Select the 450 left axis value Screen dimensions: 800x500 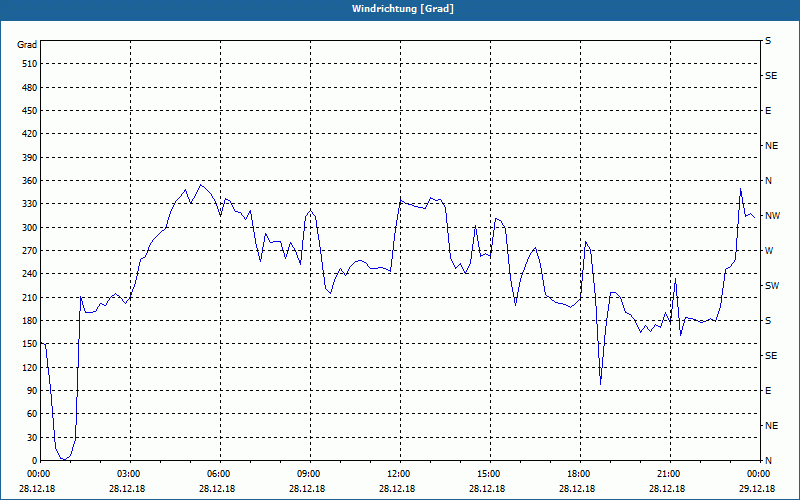[30, 111]
